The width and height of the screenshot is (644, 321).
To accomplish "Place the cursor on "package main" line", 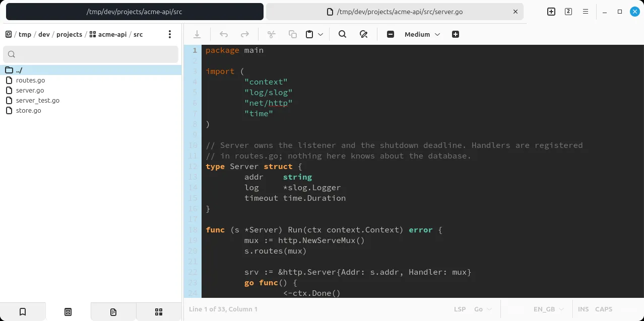I will point(234,50).
